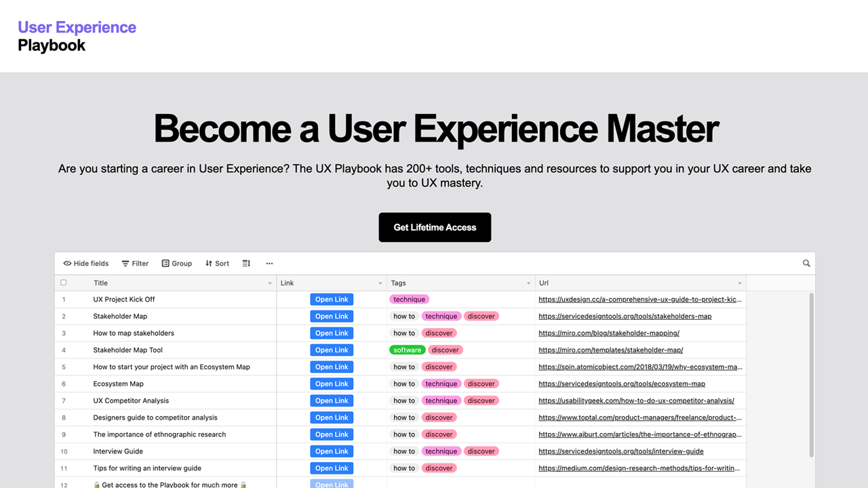Expand the Title column dropdown
Screen dimensions: 868x488
[270, 283]
